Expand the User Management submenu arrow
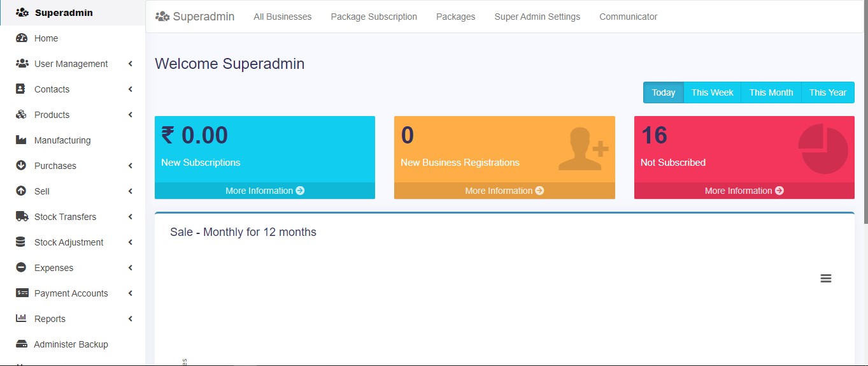Screen dimensions: 868x366 point(130,64)
